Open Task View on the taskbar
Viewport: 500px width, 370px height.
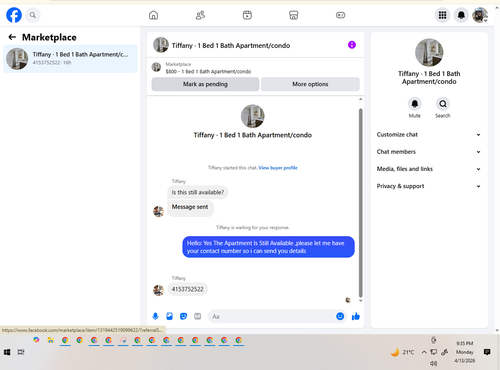[x=21, y=352]
